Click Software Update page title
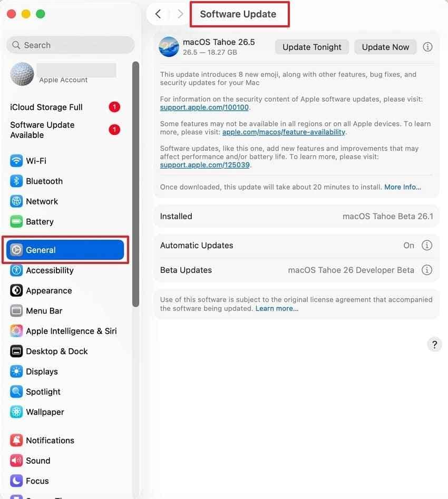Image resolution: width=448 pixels, height=499 pixels. pyautogui.click(x=238, y=14)
